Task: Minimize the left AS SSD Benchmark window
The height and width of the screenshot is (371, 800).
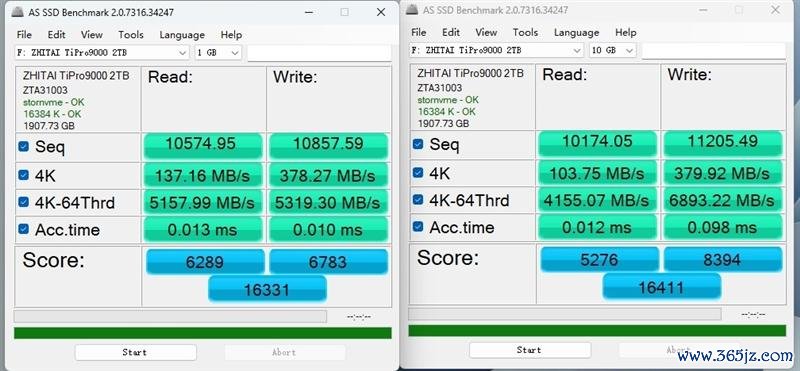Action: click(x=309, y=12)
